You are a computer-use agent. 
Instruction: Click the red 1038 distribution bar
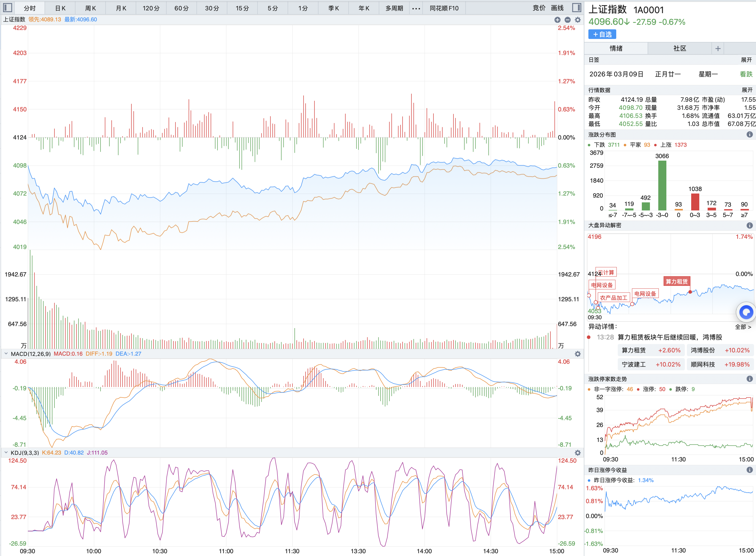695,202
